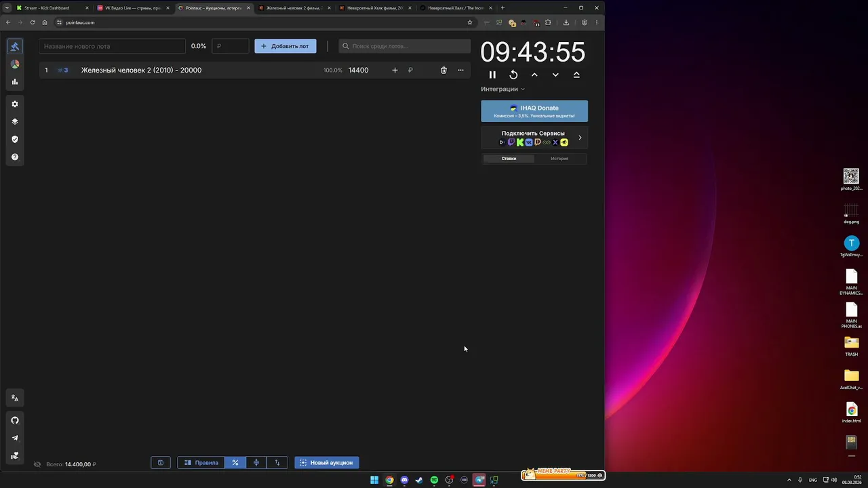Decrease timer with the down chevron

(555, 75)
